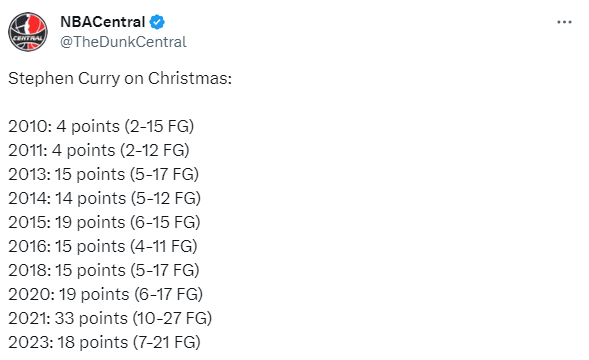Open the NBACentral display name link
589x360 pixels.
click(103, 22)
